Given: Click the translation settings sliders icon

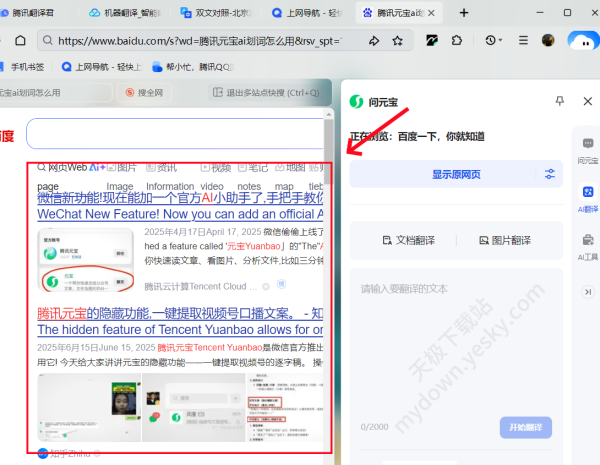Looking at the screenshot, I should (x=550, y=174).
